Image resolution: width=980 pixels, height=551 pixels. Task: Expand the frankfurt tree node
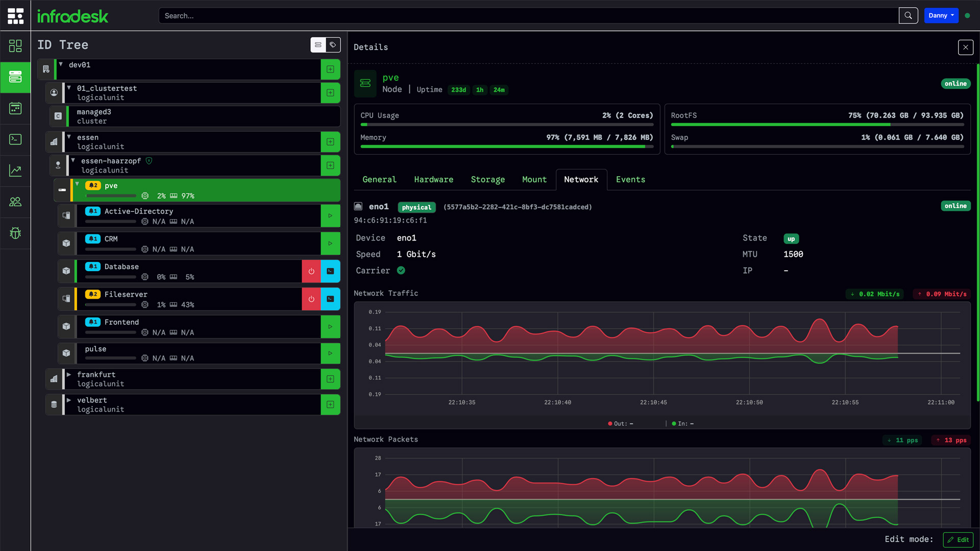[x=69, y=374]
